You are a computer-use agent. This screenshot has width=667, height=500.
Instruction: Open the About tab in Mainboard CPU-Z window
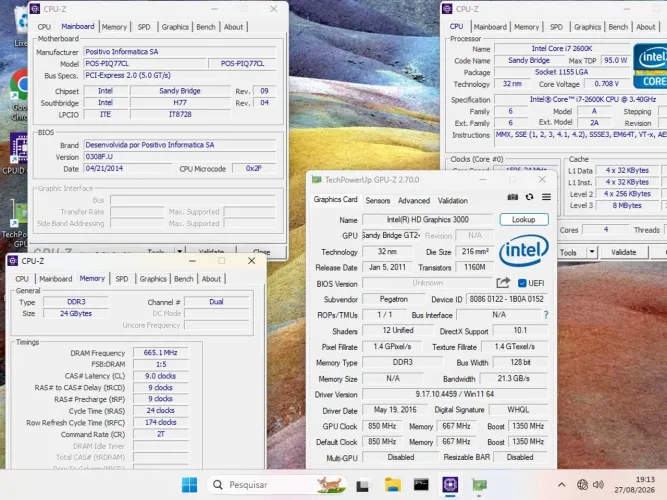(234, 27)
